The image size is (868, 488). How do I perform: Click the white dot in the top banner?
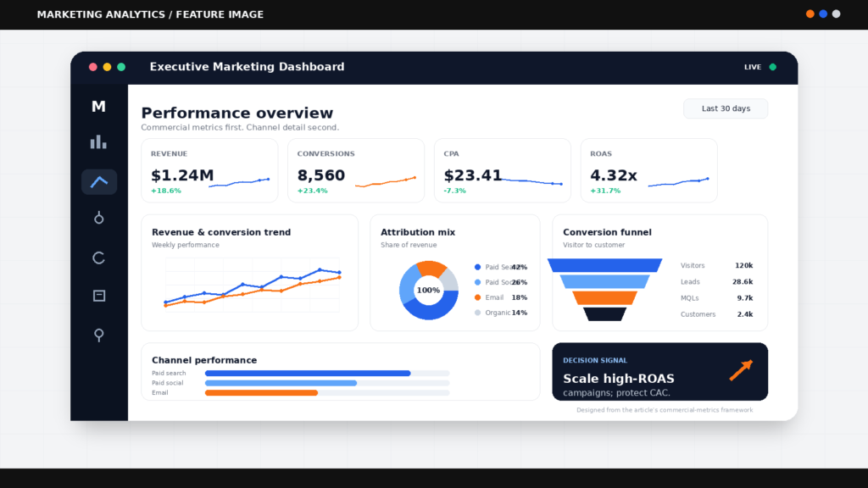point(837,14)
